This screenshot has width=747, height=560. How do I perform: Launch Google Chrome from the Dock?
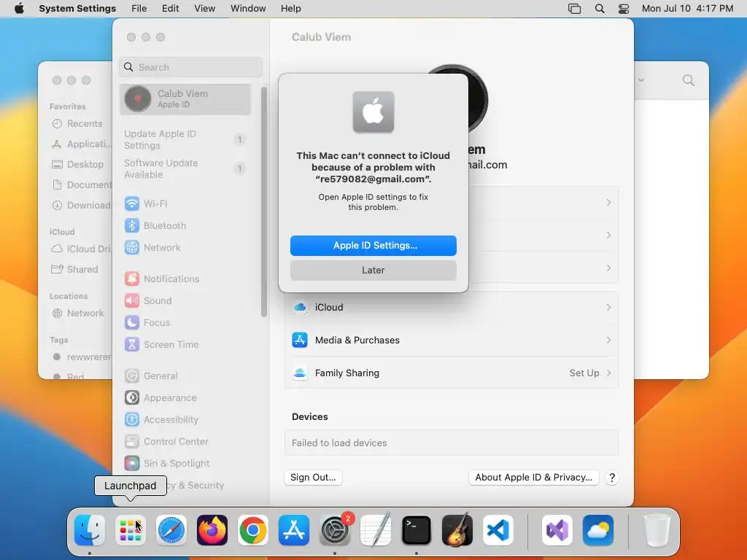coord(253,530)
